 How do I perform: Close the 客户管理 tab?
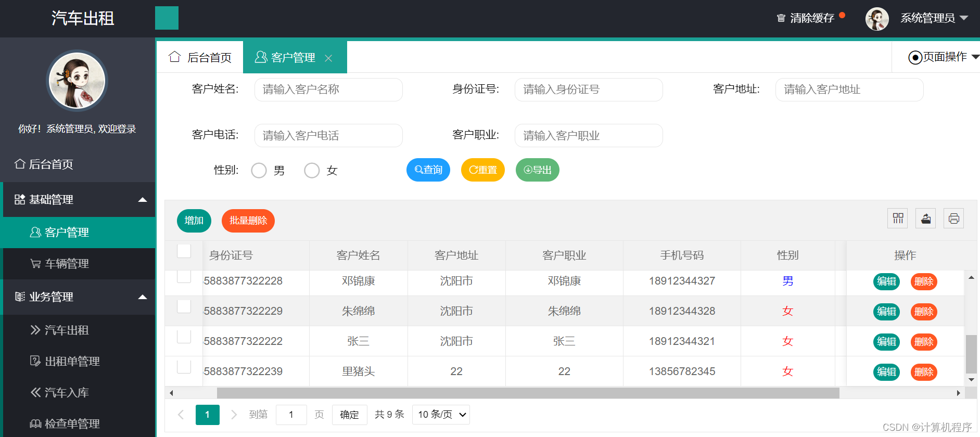[328, 58]
